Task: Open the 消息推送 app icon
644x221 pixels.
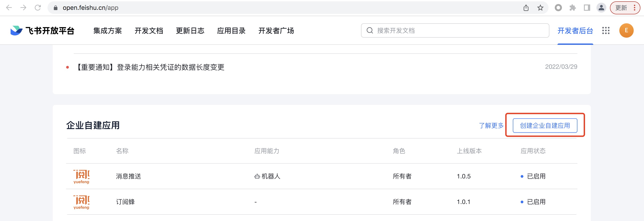Action: pyautogui.click(x=81, y=176)
